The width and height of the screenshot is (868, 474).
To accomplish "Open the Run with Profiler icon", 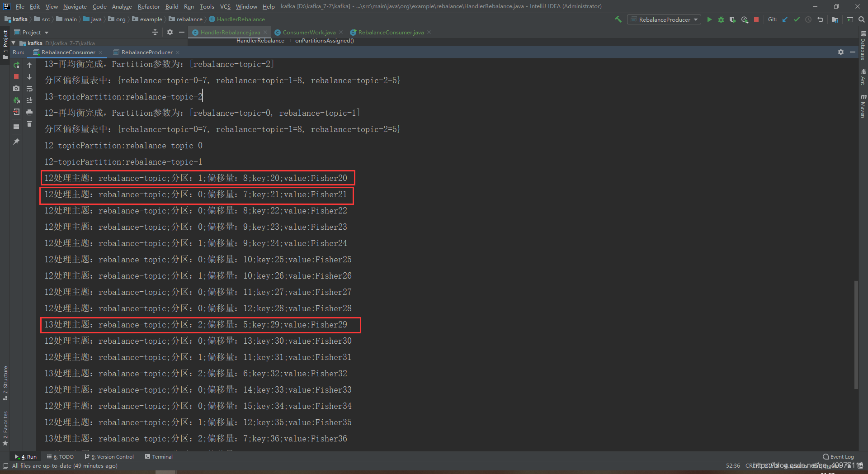I will tap(745, 19).
